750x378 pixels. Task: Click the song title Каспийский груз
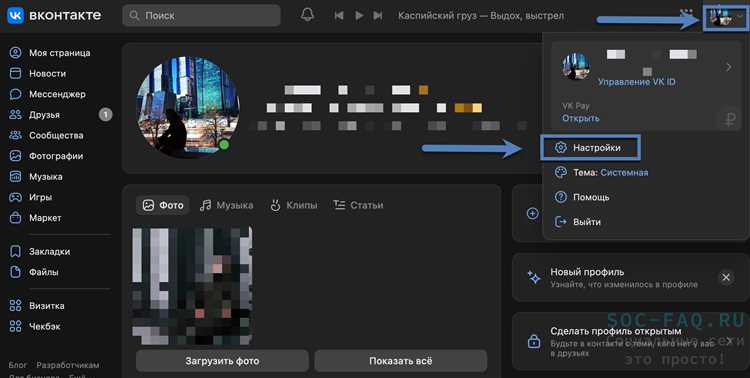[481, 16]
